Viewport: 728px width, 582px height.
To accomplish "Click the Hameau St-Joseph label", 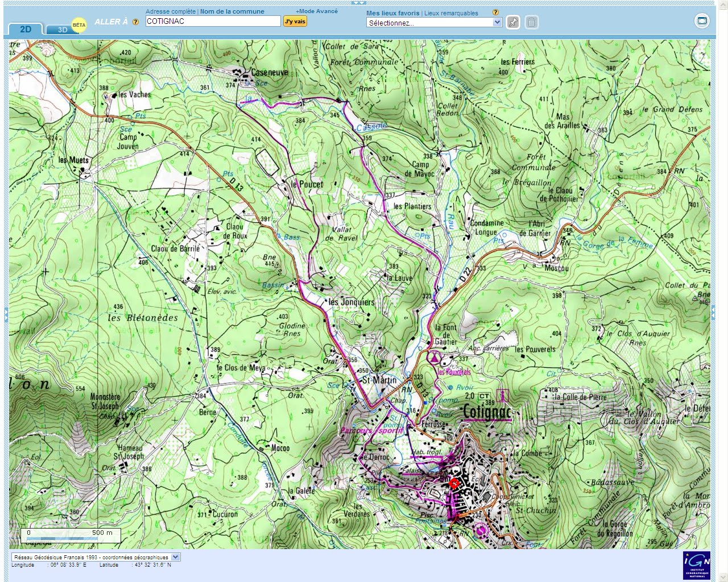I will pos(129,452).
